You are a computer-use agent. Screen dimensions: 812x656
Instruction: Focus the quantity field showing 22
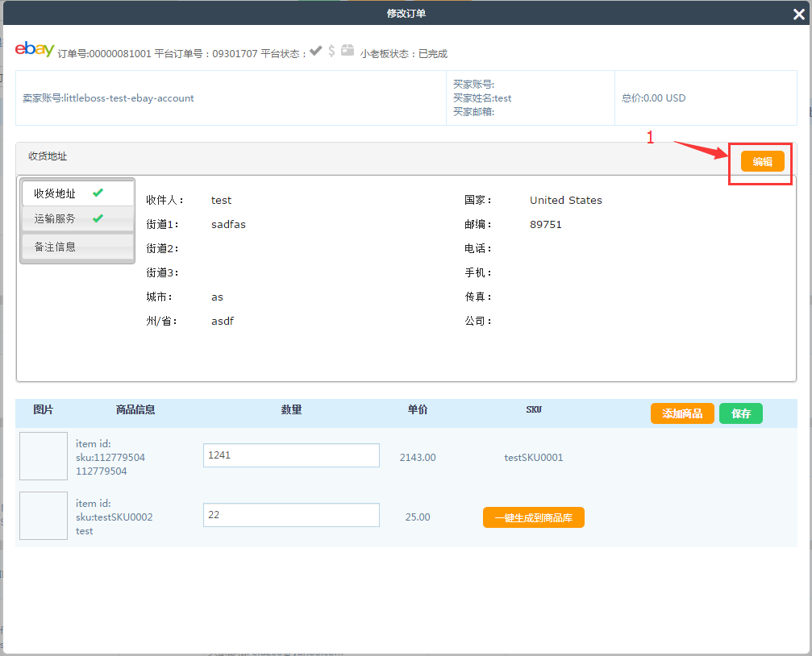point(290,515)
